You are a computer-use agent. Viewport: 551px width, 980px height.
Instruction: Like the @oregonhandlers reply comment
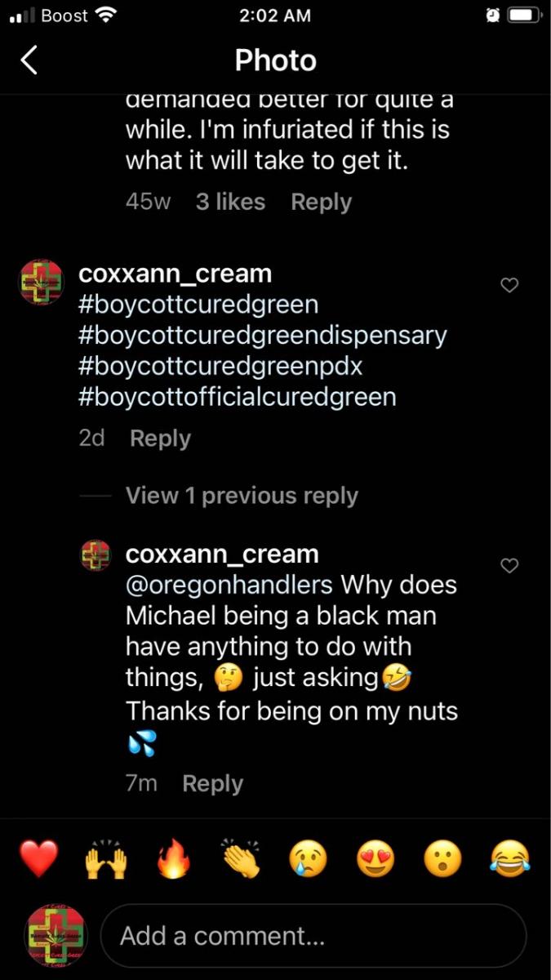pos(509,565)
